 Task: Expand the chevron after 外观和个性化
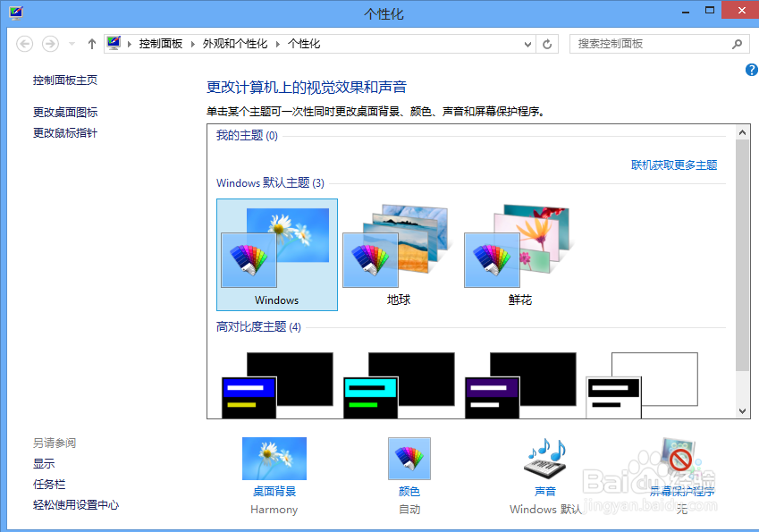pyautogui.click(x=278, y=44)
